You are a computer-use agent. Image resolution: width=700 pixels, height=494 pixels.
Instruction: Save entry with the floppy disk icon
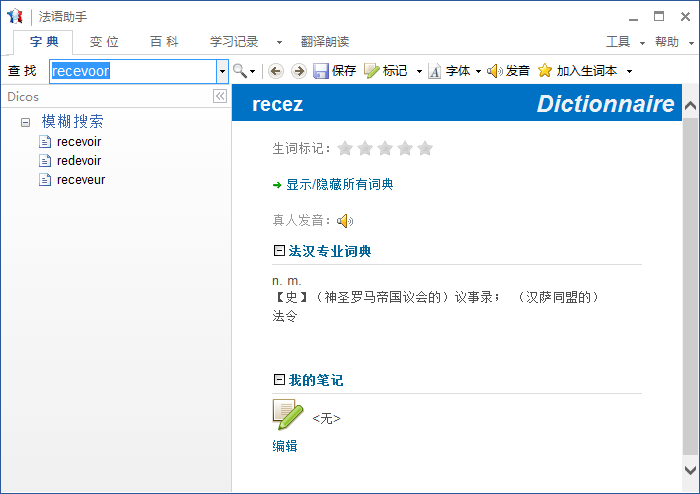(321, 71)
